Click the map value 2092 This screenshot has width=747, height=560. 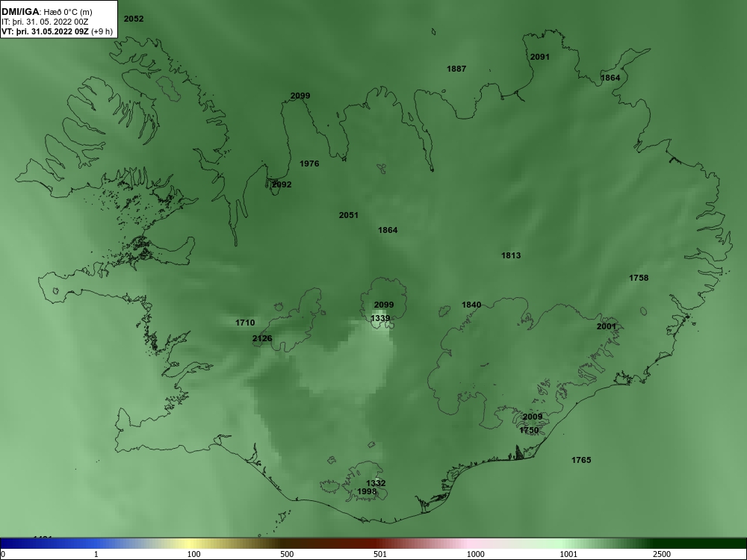tap(282, 184)
